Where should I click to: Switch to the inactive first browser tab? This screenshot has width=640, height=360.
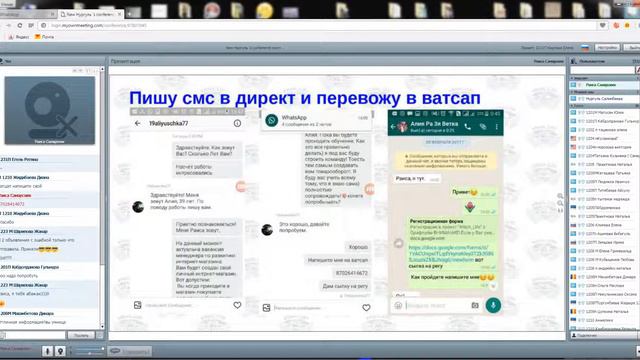pos(27,14)
